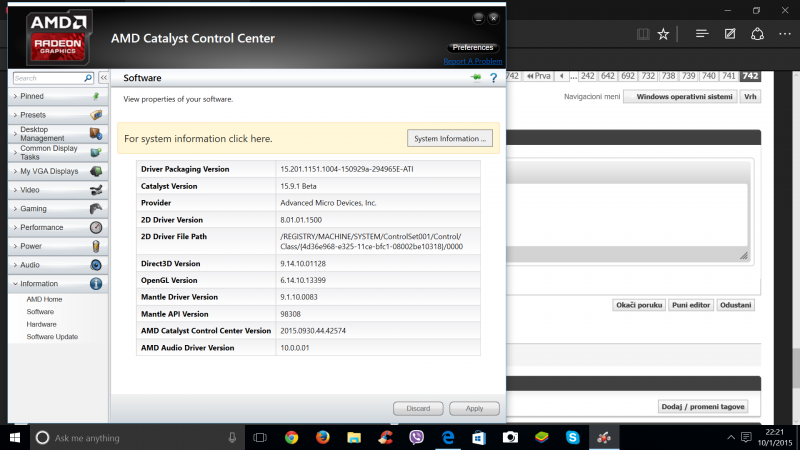Click Windows operativni sistemi navigation button
The height and width of the screenshot is (450, 800).
680,96
